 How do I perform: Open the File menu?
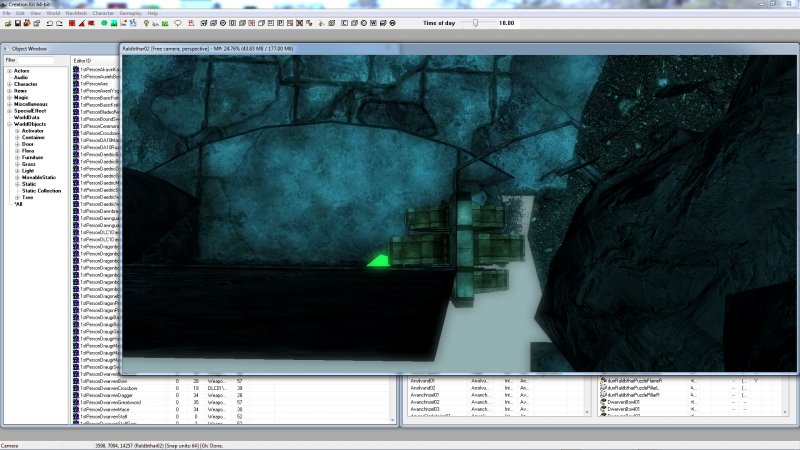[7, 13]
